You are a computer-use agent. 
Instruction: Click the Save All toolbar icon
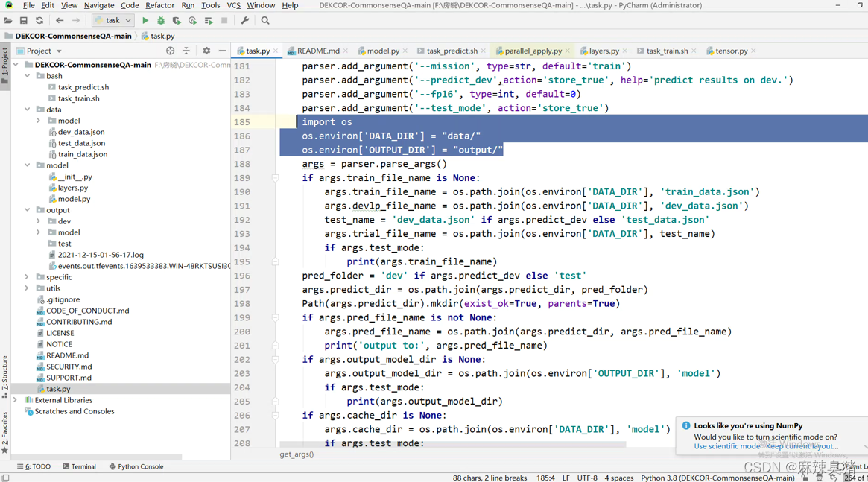click(23, 20)
